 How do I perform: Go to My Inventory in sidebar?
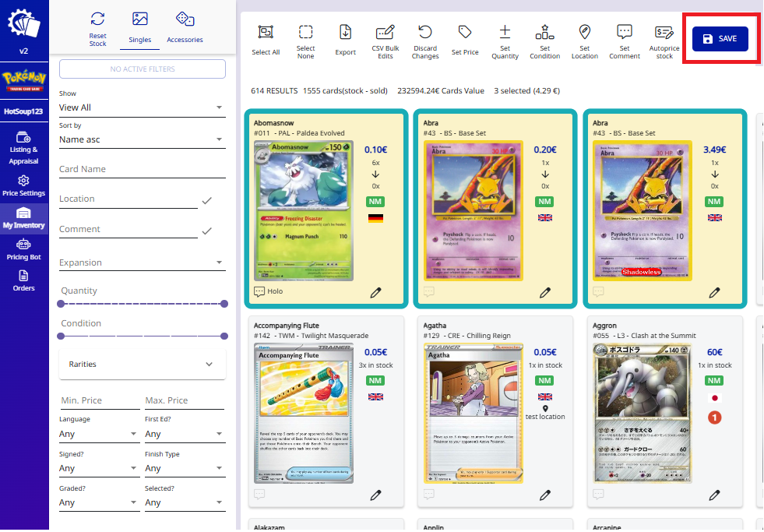pyautogui.click(x=24, y=219)
